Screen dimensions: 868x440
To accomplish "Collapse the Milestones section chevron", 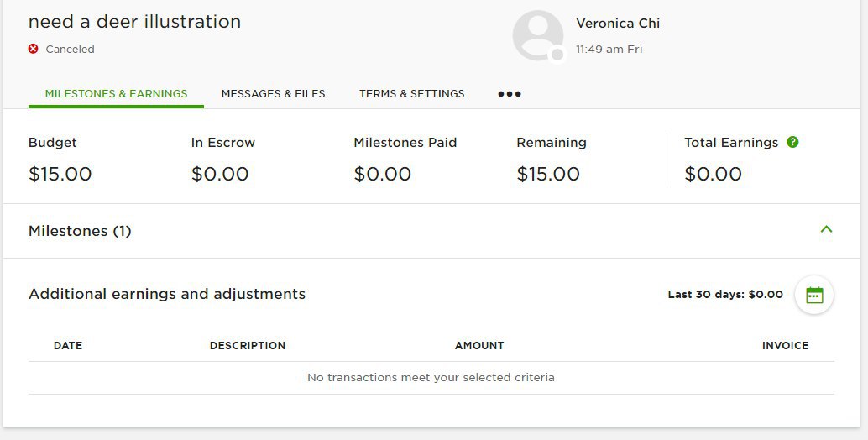I will (x=826, y=229).
